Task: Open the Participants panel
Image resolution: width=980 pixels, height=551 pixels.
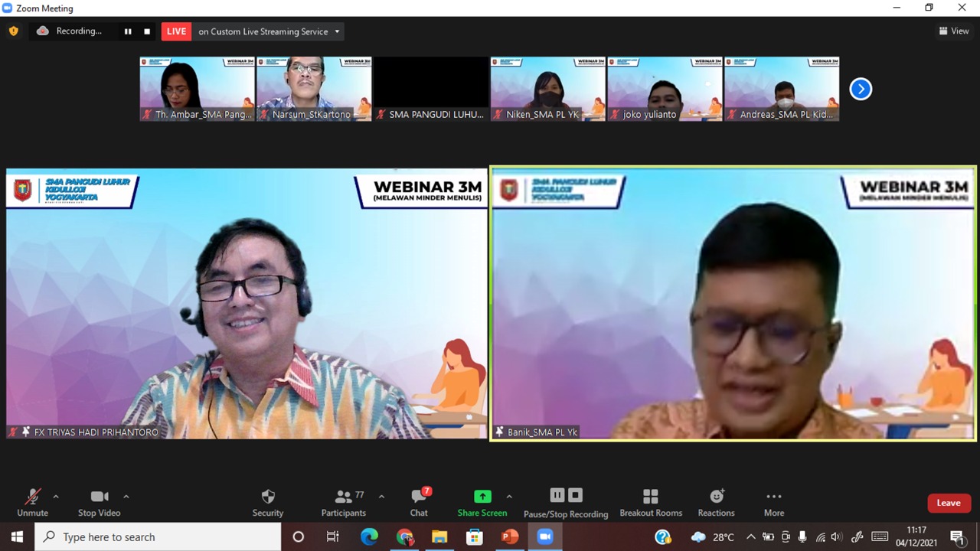Action: [344, 503]
